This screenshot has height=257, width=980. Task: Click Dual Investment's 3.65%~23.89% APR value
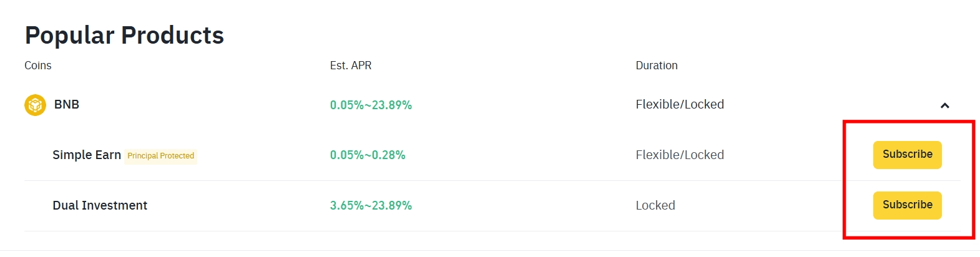tap(371, 205)
